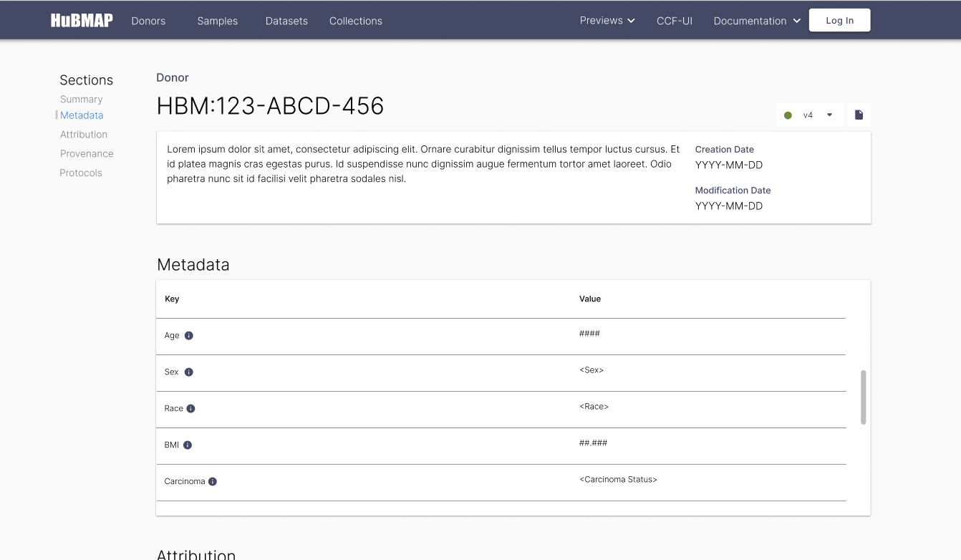Click the Value column header
961x560 pixels.
click(590, 299)
